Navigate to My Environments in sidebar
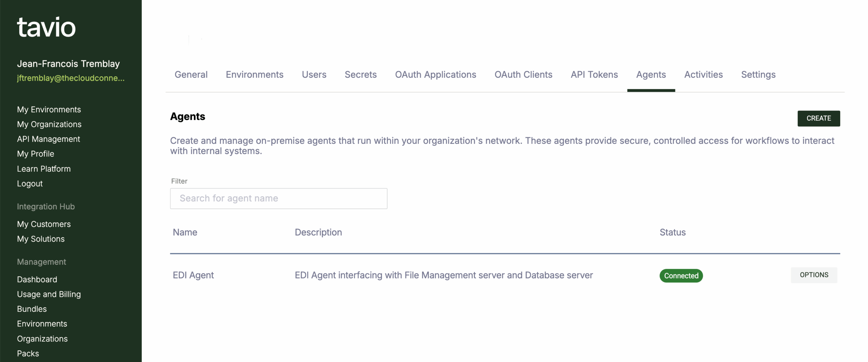This screenshot has width=868, height=362. pos(49,110)
